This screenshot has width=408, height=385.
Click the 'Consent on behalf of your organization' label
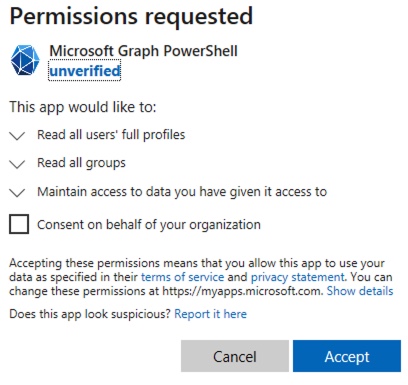[x=149, y=225]
